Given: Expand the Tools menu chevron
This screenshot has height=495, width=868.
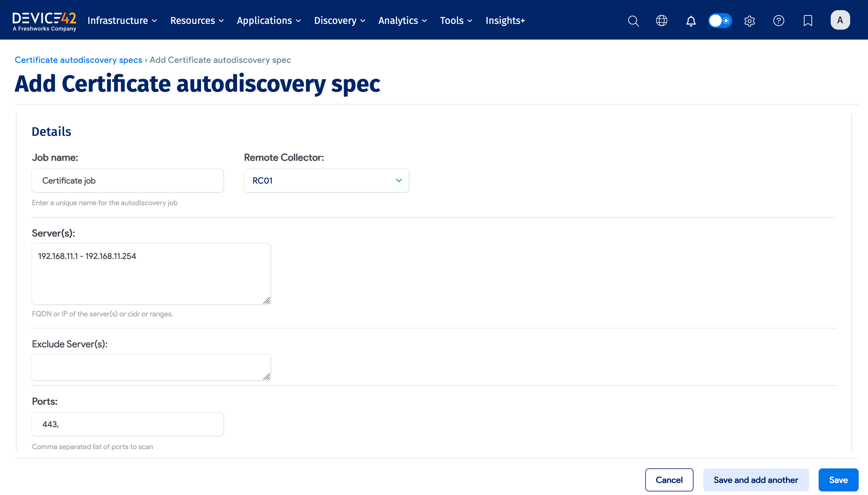Looking at the screenshot, I should [470, 21].
